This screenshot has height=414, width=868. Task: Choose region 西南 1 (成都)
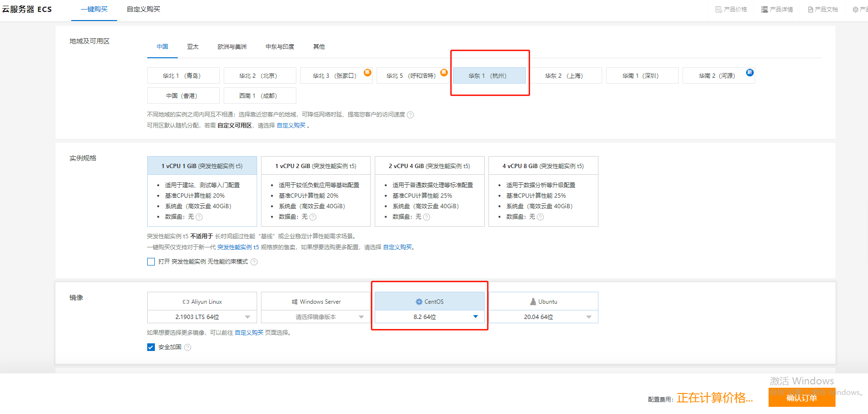tap(260, 96)
